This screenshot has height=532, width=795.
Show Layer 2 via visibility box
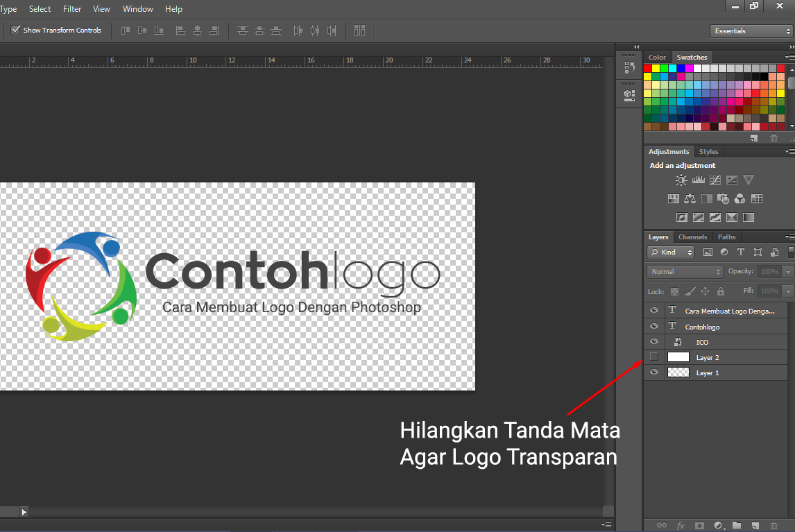(654, 357)
